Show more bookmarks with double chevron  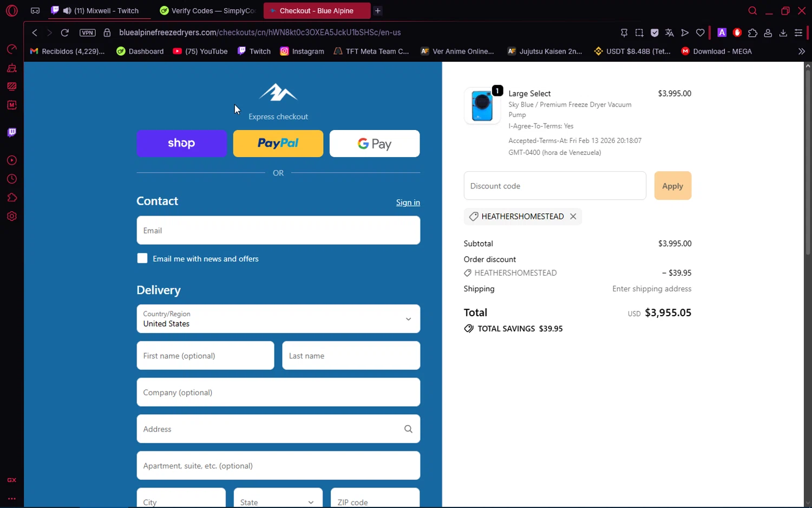pos(802,51)
